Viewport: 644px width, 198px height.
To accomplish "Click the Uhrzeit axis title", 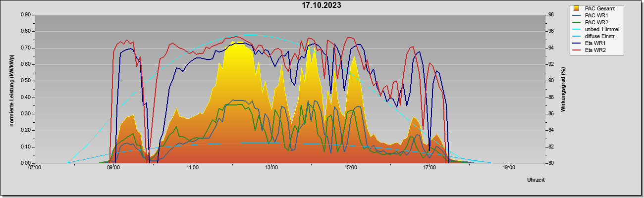I will pos(536,180).
